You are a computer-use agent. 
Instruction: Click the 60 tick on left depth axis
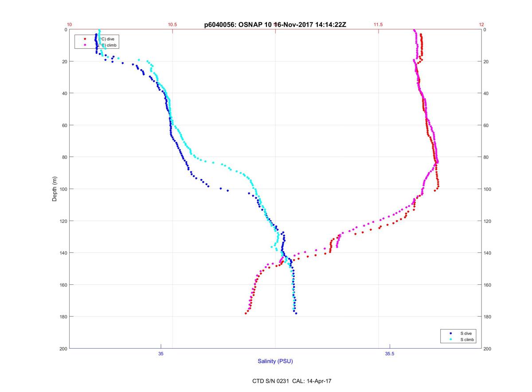(64, 125)
